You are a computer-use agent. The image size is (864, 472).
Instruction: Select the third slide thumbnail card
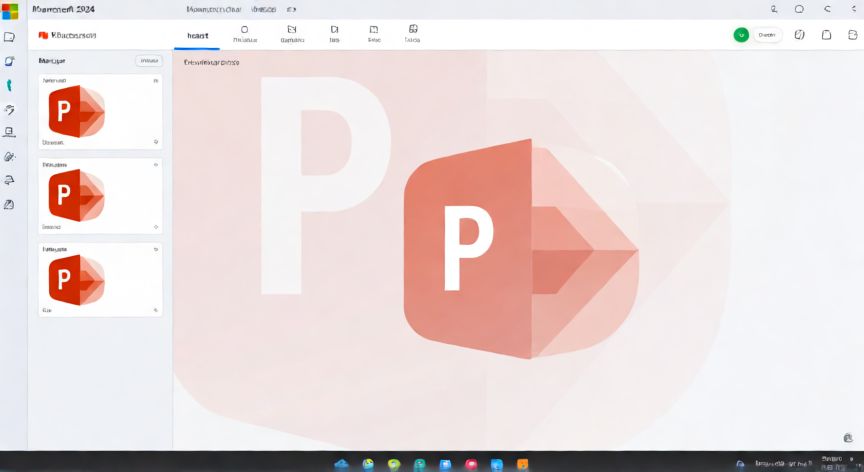tap(100, 280)
